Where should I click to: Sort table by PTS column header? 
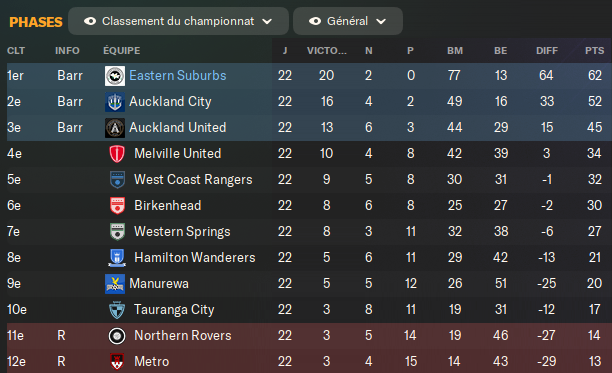(594, 51)
